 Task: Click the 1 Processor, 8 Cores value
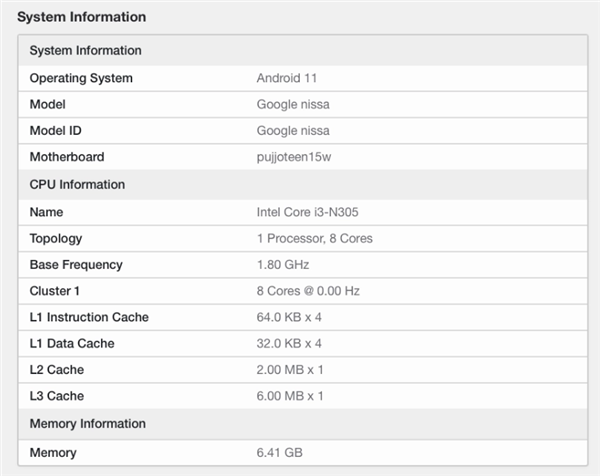(x=315, y=238)
